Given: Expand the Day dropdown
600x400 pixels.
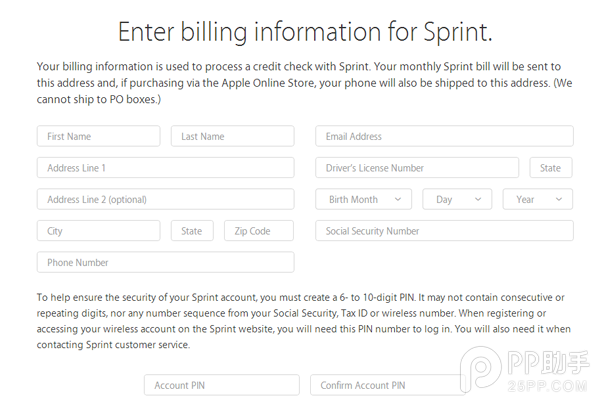Looking at the screenshot, I should point(458,199).
